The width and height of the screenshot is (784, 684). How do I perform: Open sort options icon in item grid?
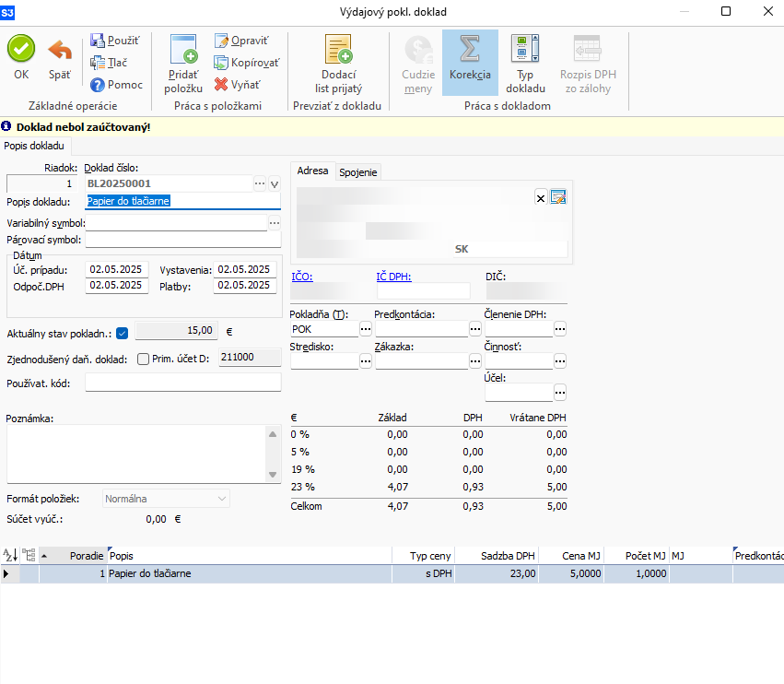click(10, 556)
